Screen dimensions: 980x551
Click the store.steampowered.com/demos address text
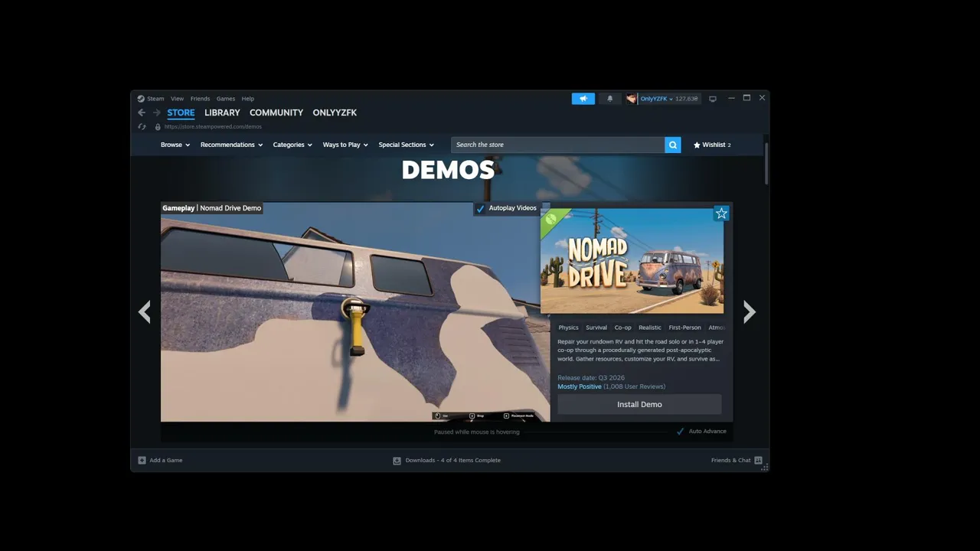tap(213, 127)
